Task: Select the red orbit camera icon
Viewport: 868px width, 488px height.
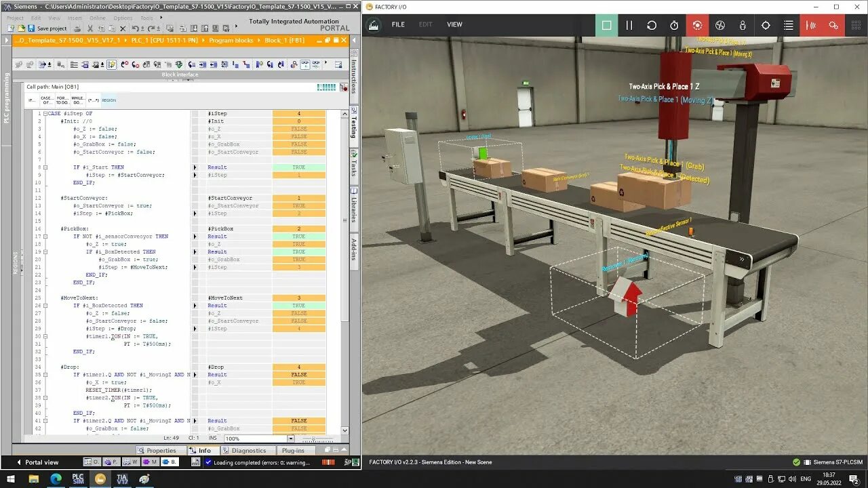Action: click(x=697, y=25)
